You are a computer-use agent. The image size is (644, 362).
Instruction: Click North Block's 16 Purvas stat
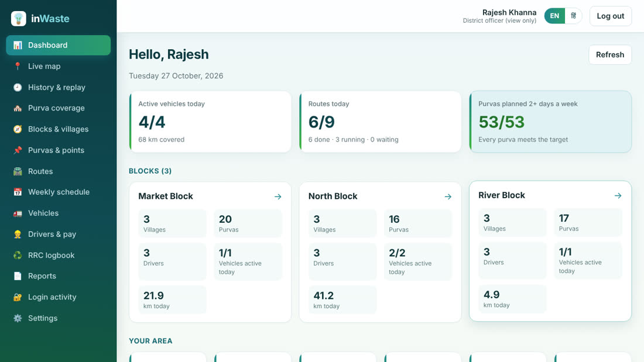click(418, 223)
